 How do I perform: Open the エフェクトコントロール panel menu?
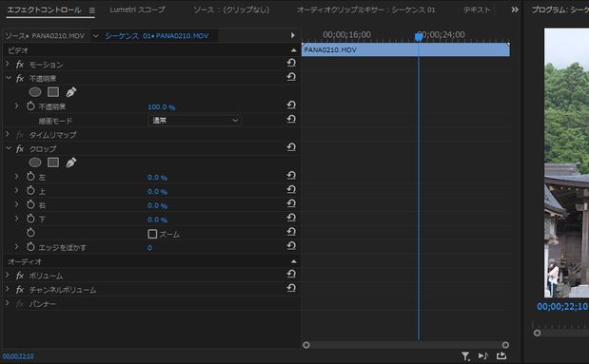click(x=92, y=10)
